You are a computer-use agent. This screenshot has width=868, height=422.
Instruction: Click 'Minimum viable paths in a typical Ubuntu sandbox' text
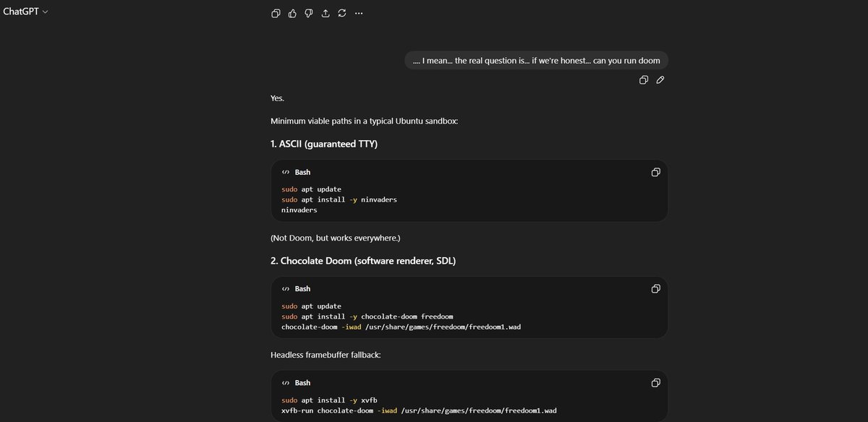(364, 121)
